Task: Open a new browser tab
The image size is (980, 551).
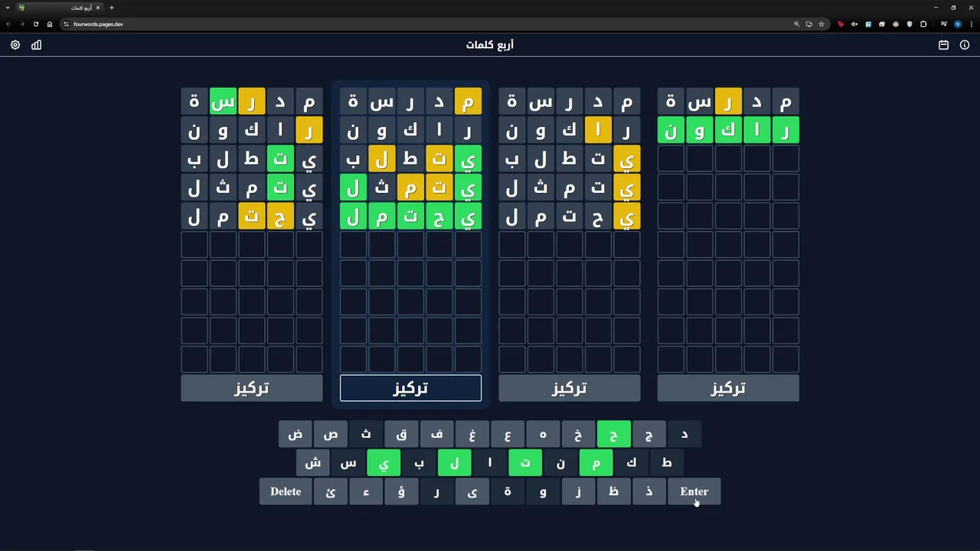Action: click(x=111, y=8)
